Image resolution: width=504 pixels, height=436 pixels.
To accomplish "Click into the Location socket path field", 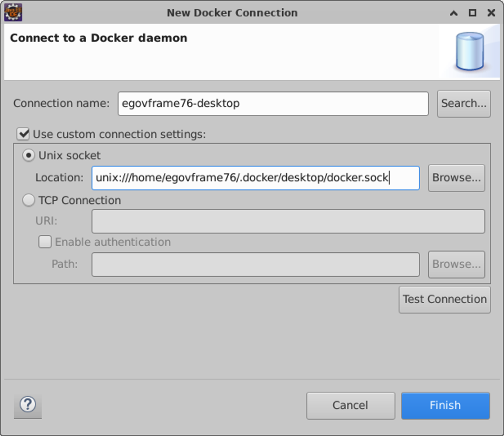I will [x=255, y=178].
